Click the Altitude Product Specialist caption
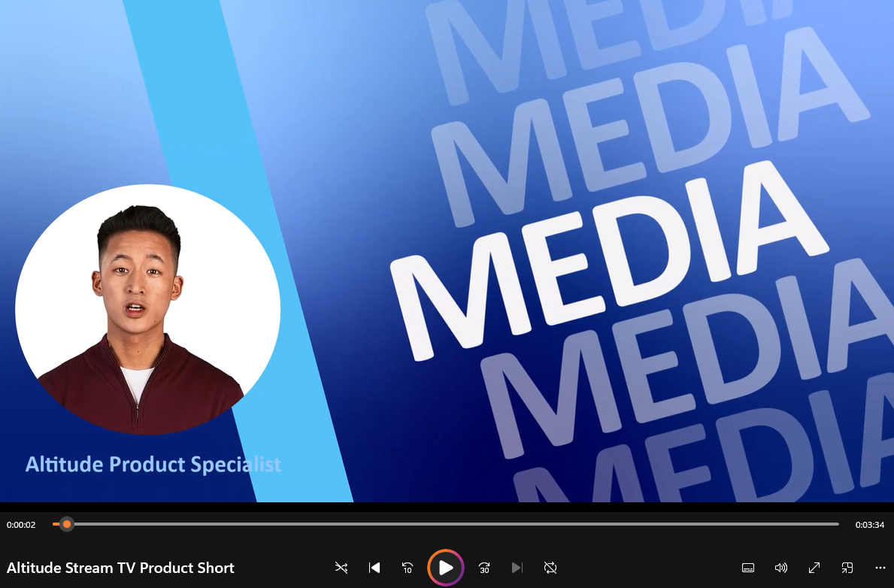 [x=153, y=464]
